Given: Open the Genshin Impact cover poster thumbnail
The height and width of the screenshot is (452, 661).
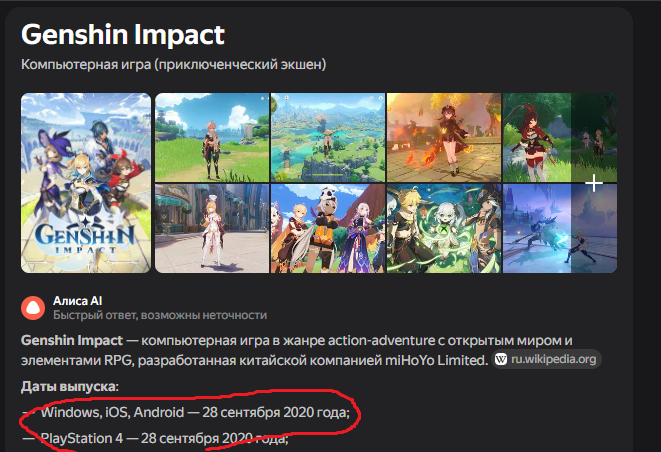Looking at the screenshot, I should click(86, 183).
